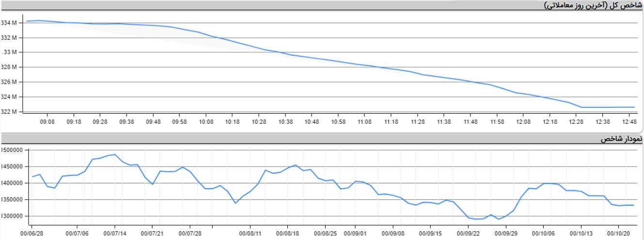Click the 10:08 tick on intraday axis

tap(206, 122)
